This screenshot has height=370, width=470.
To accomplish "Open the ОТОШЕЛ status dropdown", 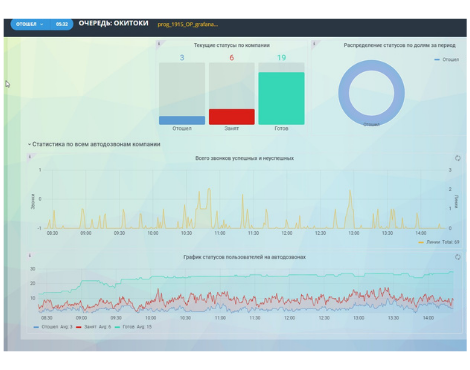I will click(x=30, y=24).
